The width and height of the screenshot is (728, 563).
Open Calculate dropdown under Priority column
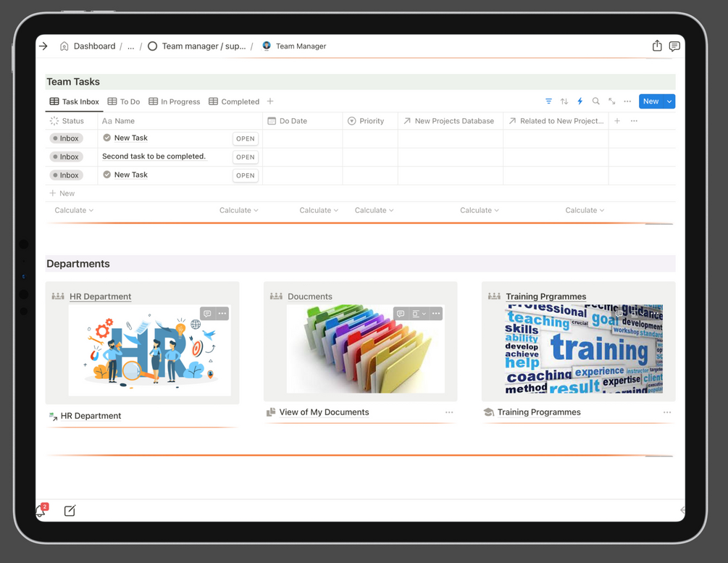375,210
